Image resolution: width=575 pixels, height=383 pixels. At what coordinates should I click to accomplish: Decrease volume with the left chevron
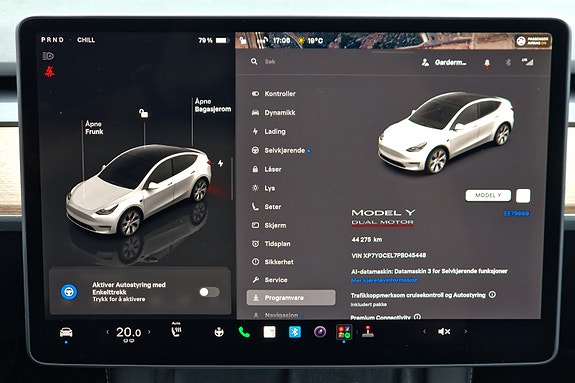[424, 332]
